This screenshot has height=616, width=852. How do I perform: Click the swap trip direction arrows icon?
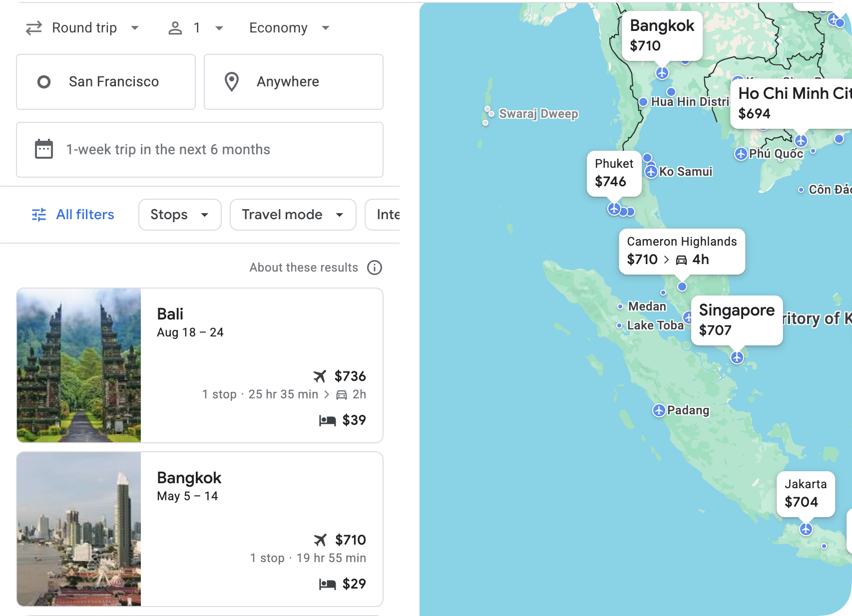pyautogui.click(x=33, y=28)
